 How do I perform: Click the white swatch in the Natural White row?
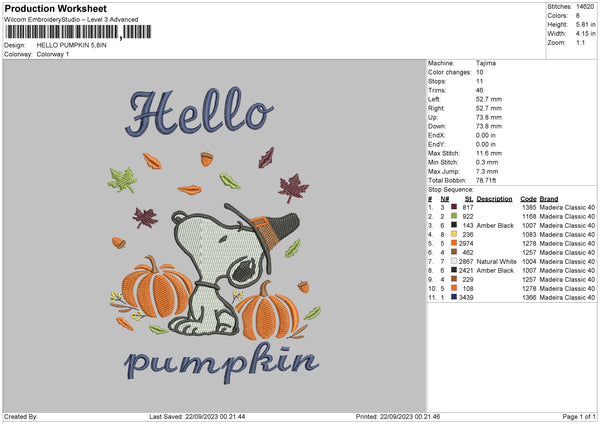pos(454,261)
